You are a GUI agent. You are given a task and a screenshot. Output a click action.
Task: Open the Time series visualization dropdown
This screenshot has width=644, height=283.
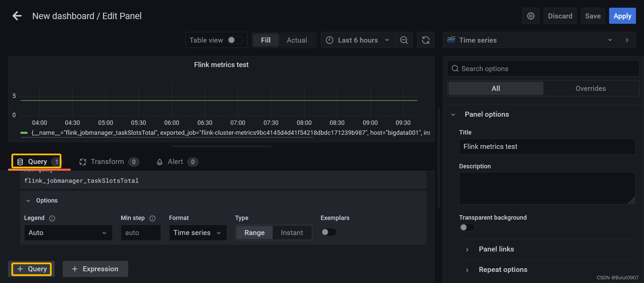point(530,40)
